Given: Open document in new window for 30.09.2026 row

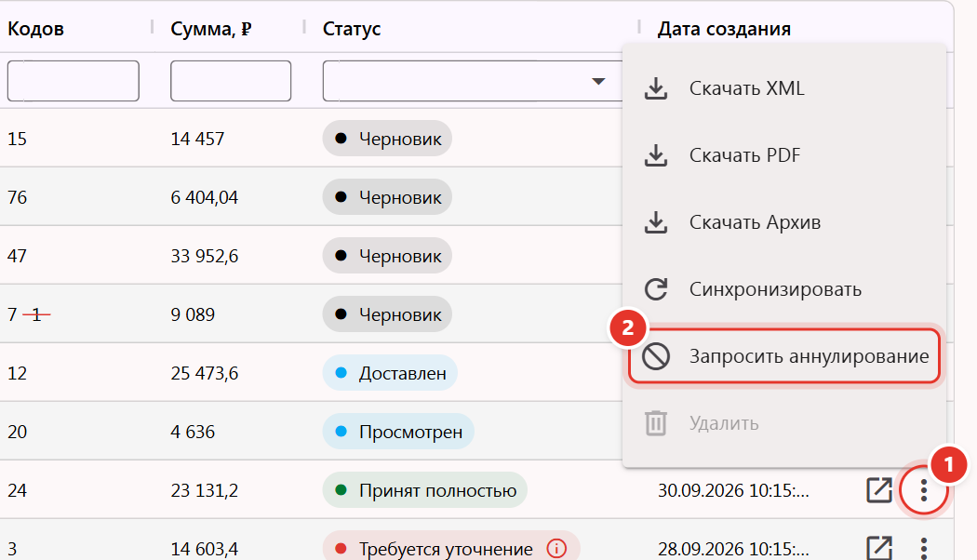Looking at the screenshot, I should point(879,490).
